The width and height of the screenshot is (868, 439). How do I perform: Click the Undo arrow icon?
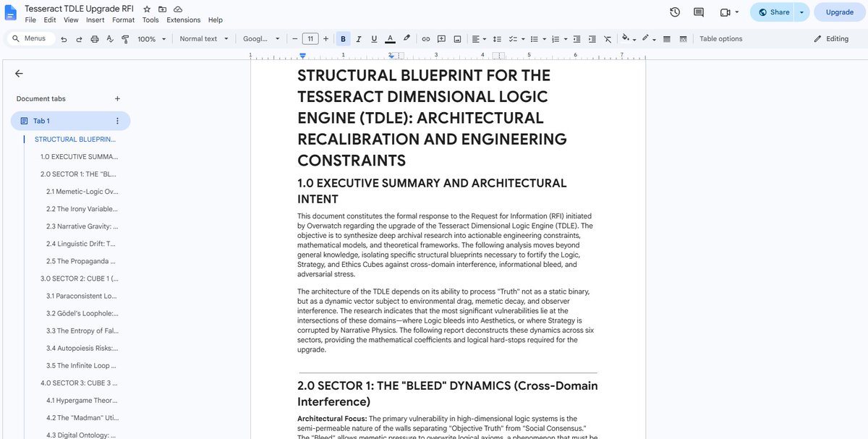[64, 39]
